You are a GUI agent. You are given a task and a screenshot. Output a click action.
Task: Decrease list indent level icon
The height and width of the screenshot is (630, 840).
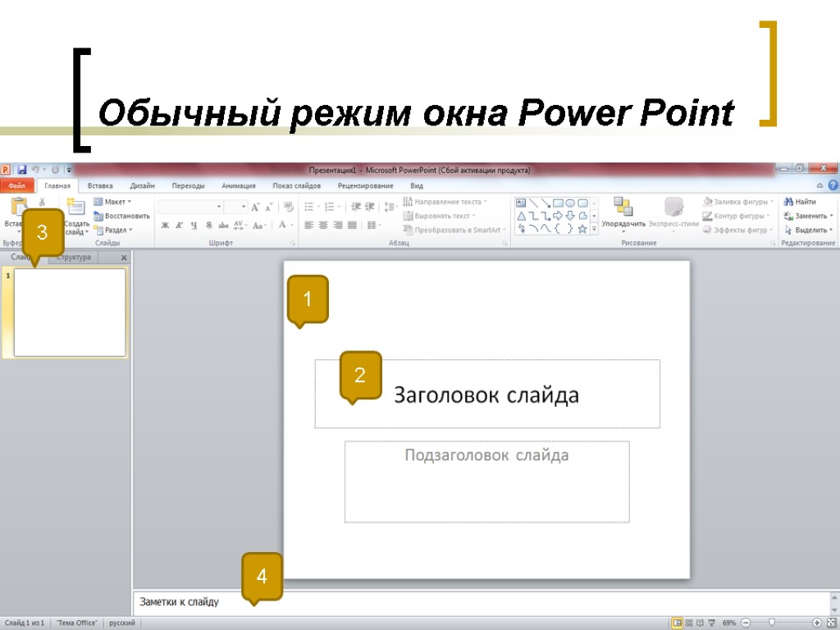[356, 207]
